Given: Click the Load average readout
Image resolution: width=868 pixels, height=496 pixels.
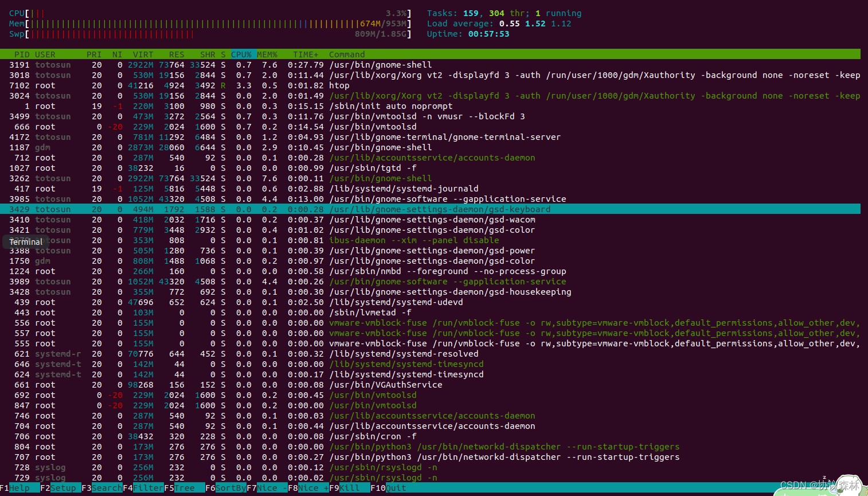Looking at the screenshot, I should pos(499,24).
